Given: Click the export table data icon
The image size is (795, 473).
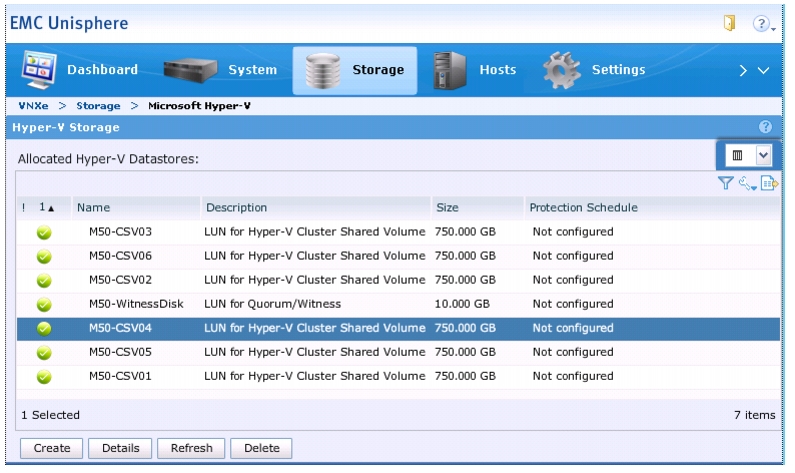Looking at the screenshot, I should pyautogui.click(x=769, y=183).
